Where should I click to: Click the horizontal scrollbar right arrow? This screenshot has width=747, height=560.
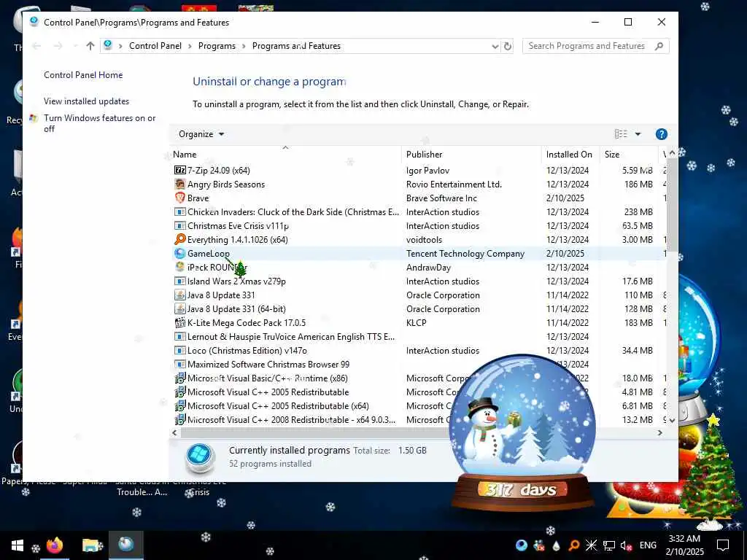click(659, 433)
